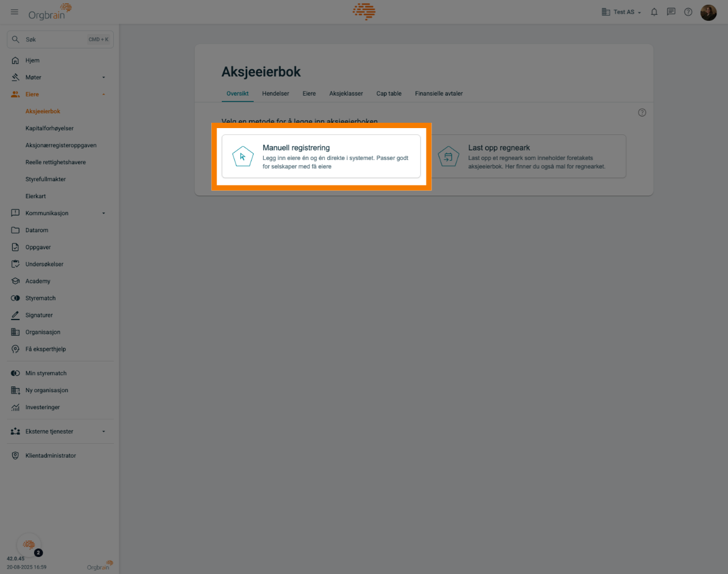Open the Test AS organisation dropdown
This screenshot has height=574, width=728.
pos(621,12)
